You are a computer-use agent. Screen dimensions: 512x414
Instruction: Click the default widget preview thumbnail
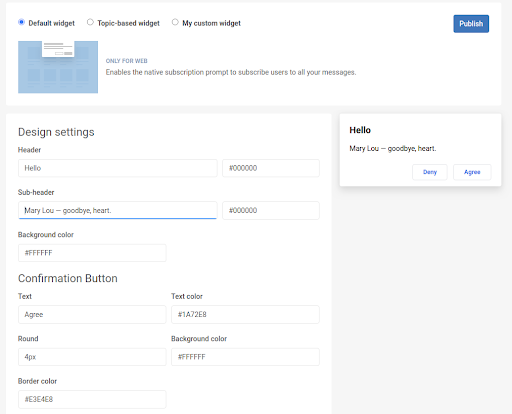click(58, 67)
